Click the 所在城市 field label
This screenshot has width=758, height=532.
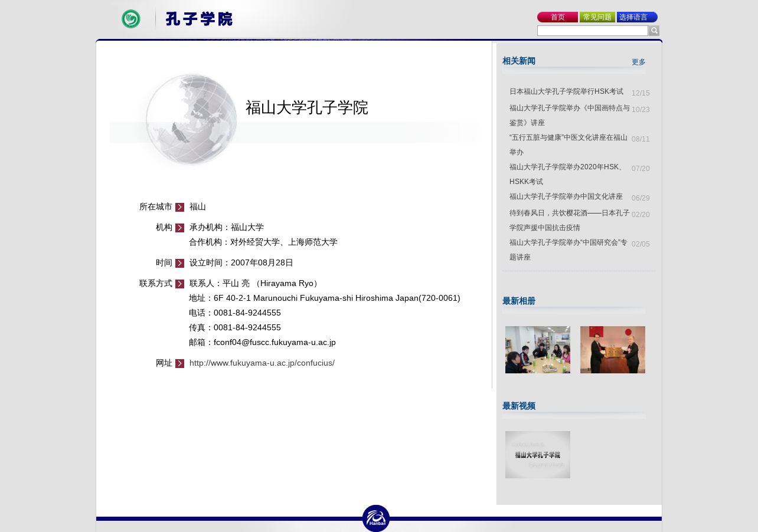coord(156,207)
